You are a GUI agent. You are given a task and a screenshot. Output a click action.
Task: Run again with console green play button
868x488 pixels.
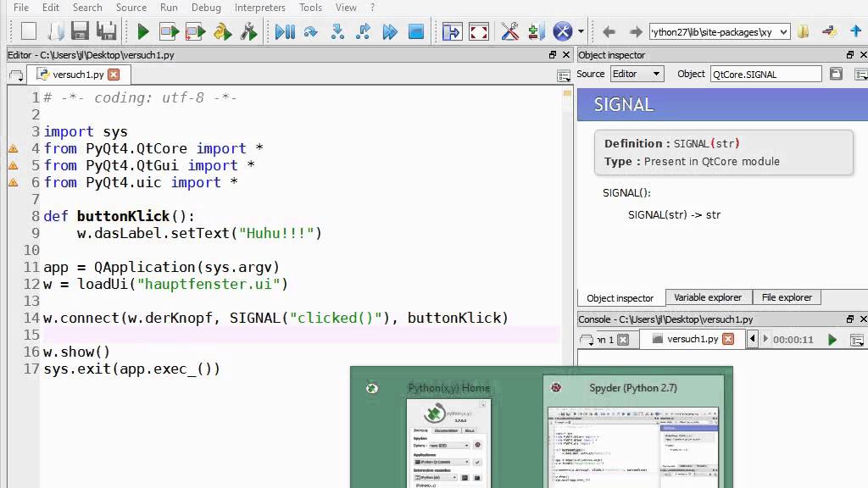point(832,339)
